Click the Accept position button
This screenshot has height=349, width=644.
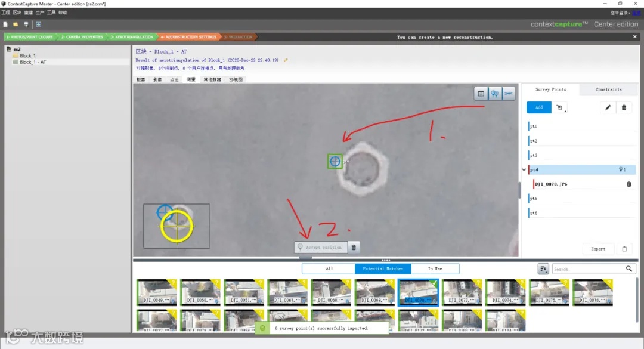(x=321, y=247)
